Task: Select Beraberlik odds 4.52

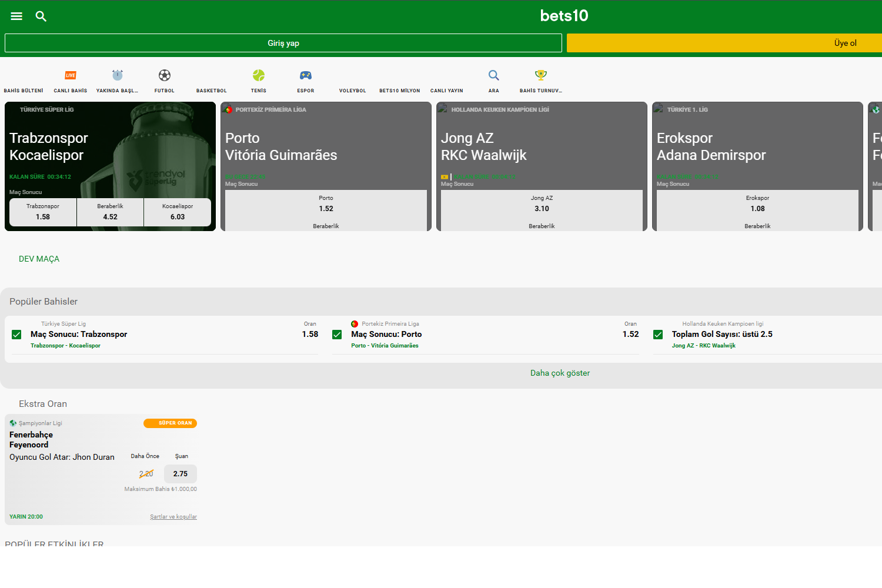Action: [110, 212]
